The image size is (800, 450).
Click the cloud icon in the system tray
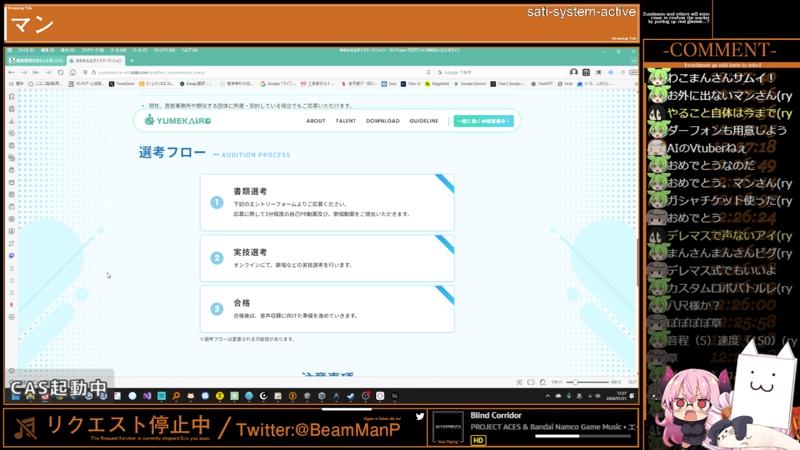pos(558,396)
